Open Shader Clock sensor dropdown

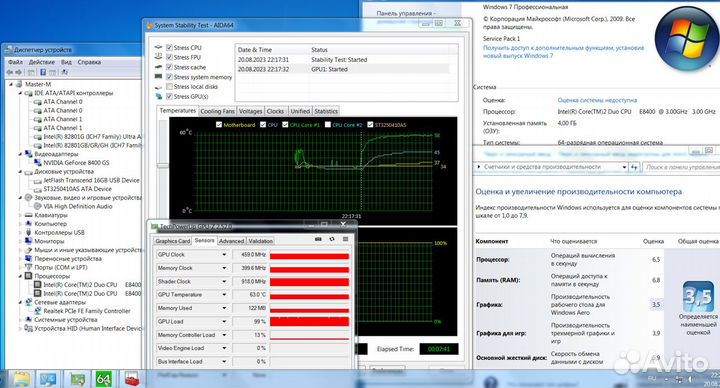tap(224, 281)
